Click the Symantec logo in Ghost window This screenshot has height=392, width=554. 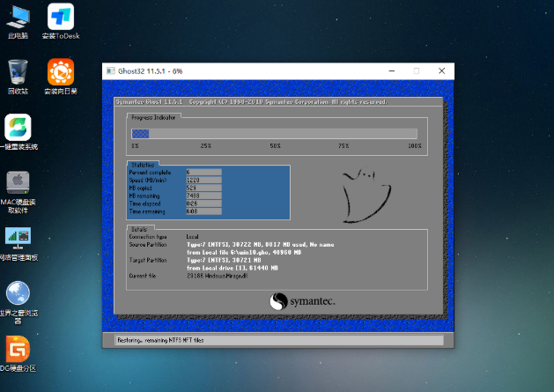pos(302,301)
